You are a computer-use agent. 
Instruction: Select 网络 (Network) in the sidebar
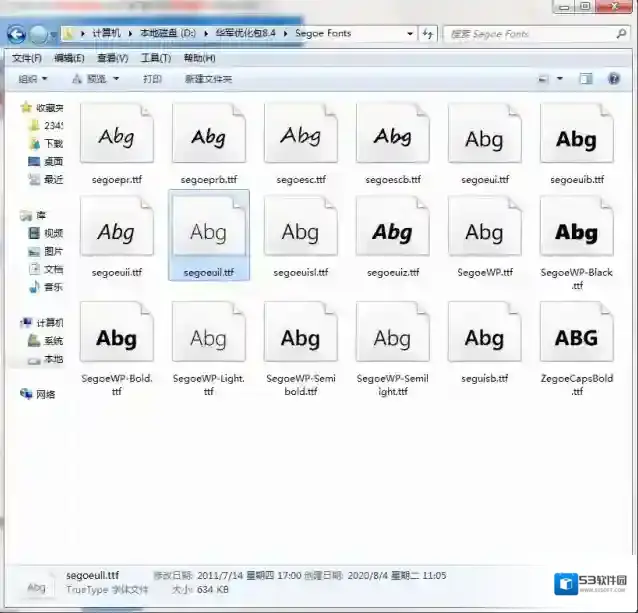pyautogui.click(x=45, y=394)
